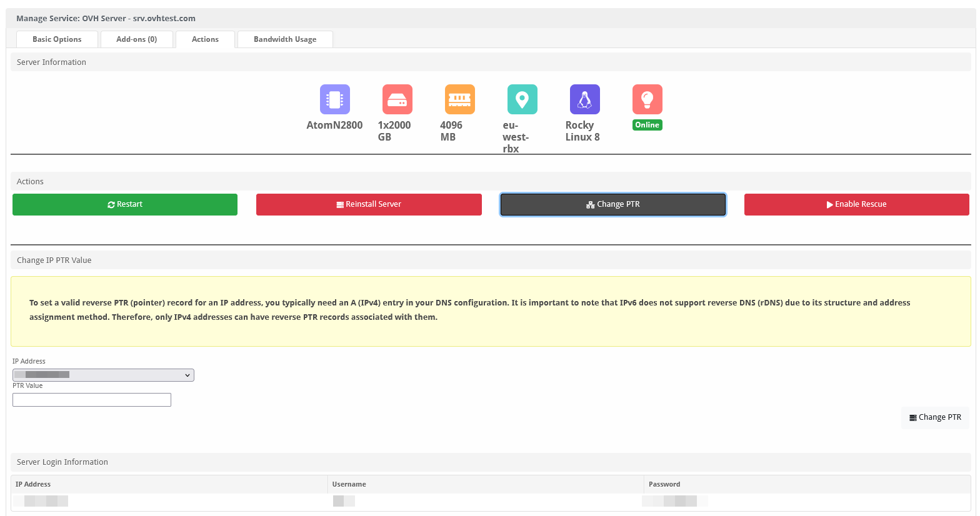The width and height of the screenshot is (980, 516).
Task: Open the Bandwidth Usage tab
Action: (x=285, y=39)
